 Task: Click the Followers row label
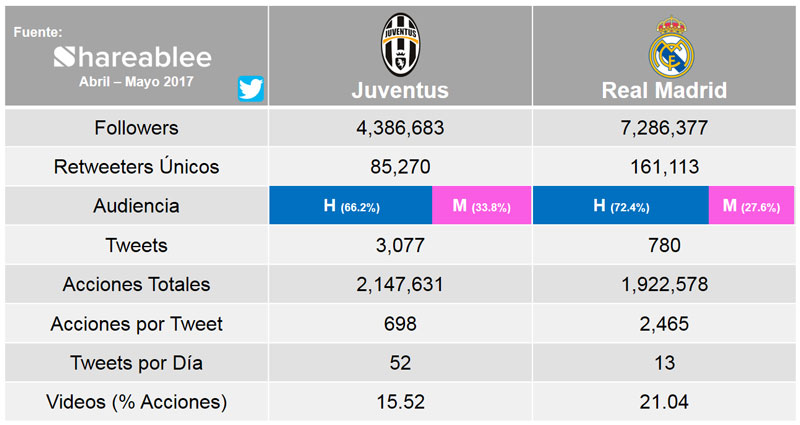pyautogui.click(x=136, y=128)
